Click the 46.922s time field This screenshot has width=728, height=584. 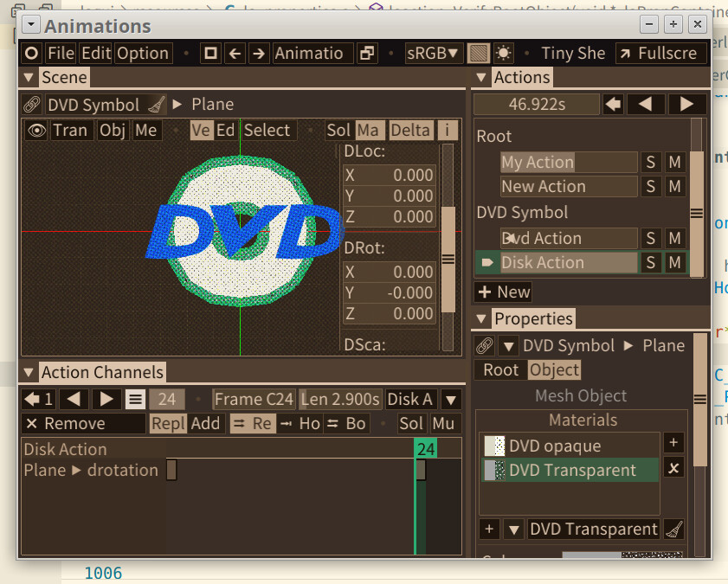537,105
